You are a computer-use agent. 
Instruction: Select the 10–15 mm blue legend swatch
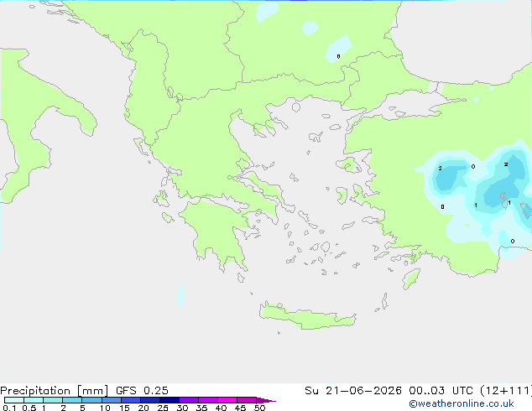coord(112,400)
